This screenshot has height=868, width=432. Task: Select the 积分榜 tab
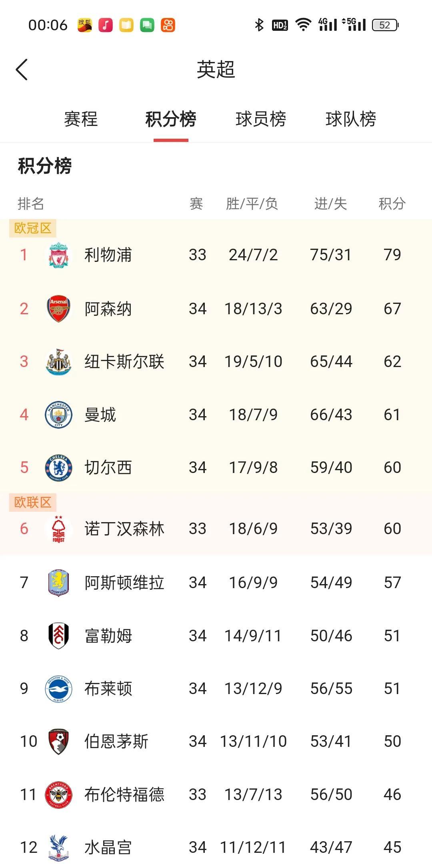[x=171, y=119]
